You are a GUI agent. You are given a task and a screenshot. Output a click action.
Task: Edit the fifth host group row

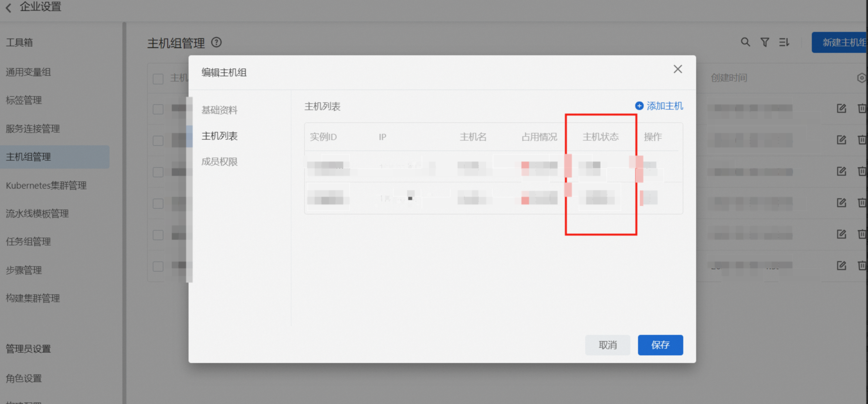(841, 234)
